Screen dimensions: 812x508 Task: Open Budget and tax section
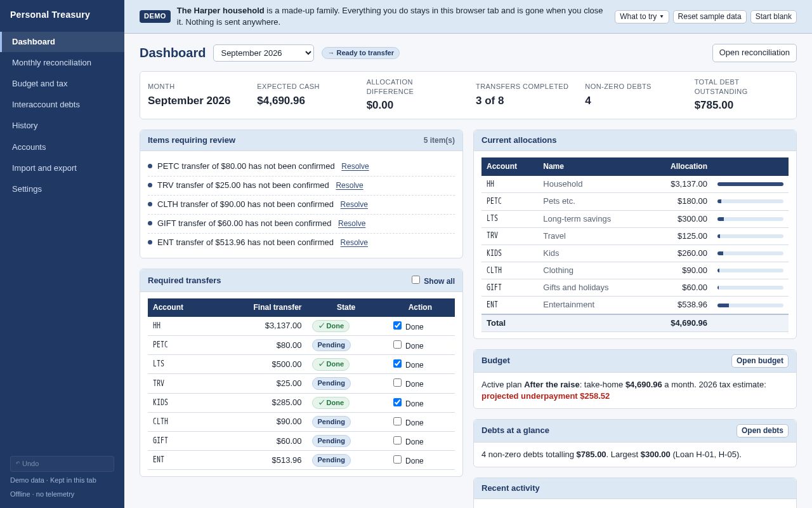click(x=62, y=84)
